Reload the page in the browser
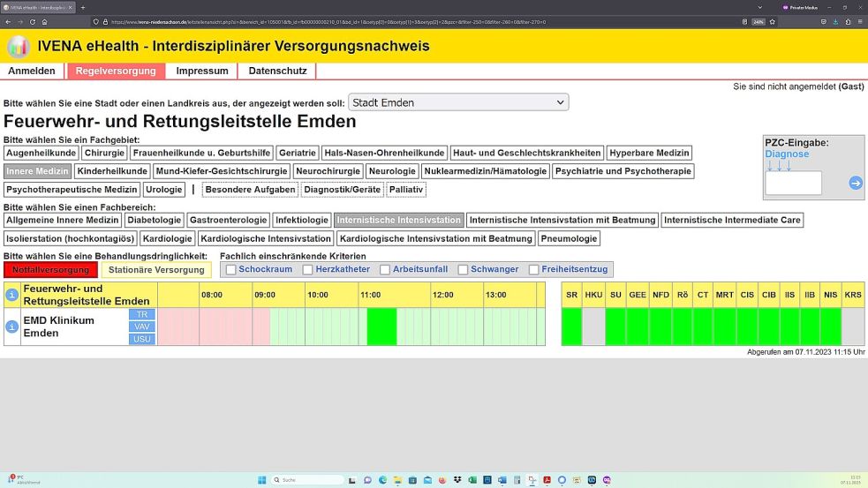 tap(32, 22)
